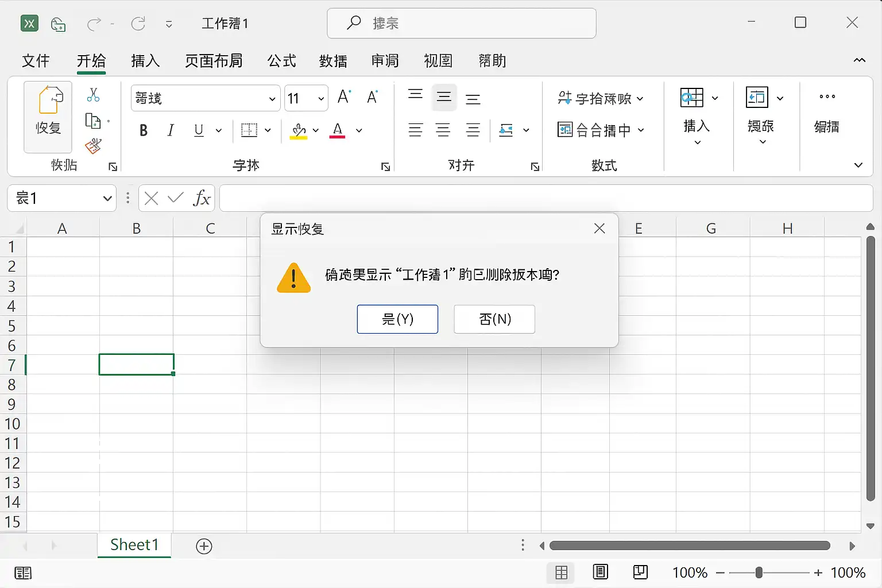Toggle Underline formatting

pos(199,131)
